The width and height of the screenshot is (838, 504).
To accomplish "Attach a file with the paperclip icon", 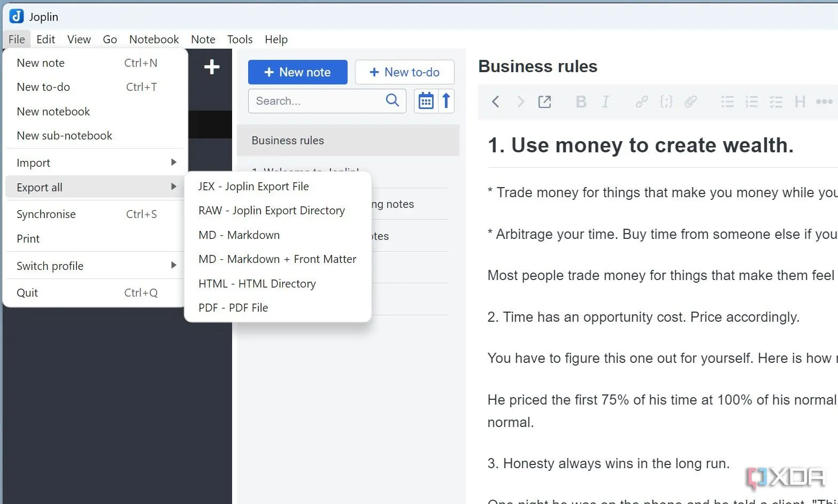I will (x=690, y=102).
